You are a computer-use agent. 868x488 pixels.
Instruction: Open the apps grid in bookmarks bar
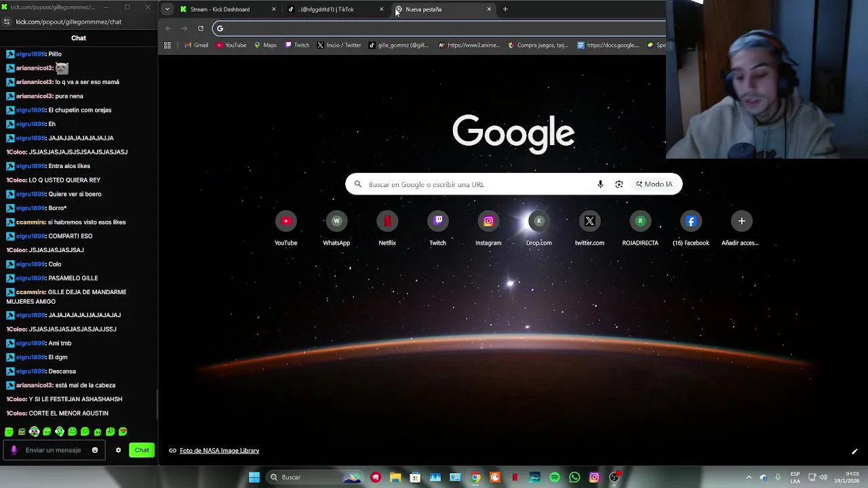pyautogui.click(x=167, y=45)
